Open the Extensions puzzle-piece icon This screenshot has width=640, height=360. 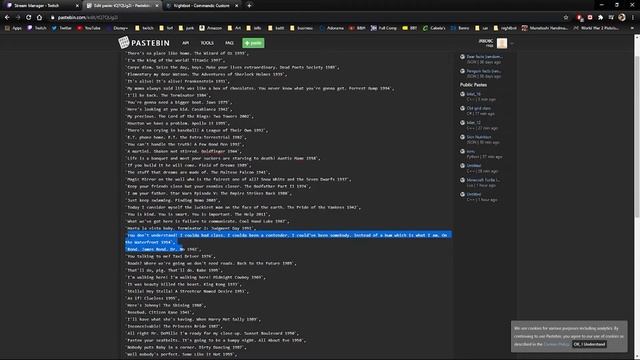[x=600, y=18]
